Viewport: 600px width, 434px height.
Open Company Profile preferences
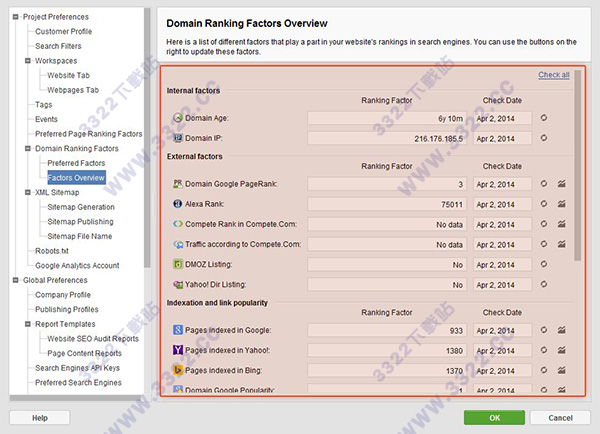63,295
